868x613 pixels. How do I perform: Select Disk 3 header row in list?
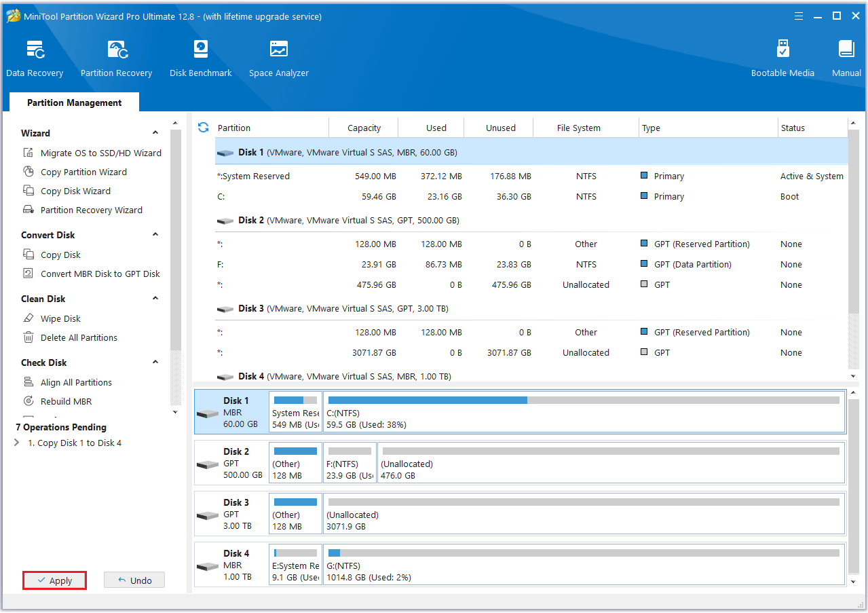(531, 308)
